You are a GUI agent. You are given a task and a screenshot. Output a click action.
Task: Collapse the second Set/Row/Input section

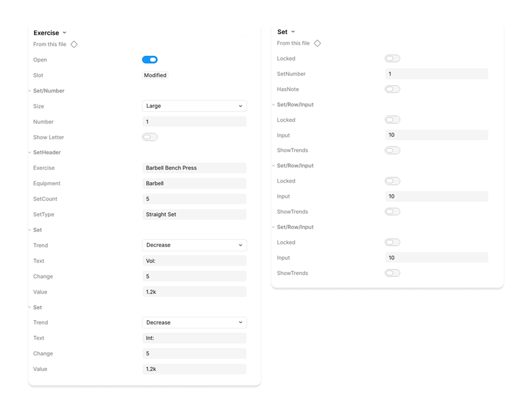(x=273, y=166)
